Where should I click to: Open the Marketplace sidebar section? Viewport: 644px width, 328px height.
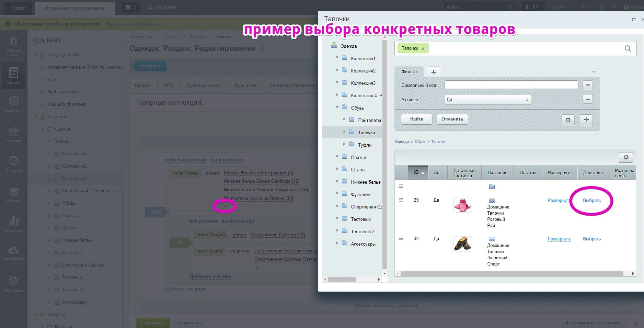(x=14, y=253)
